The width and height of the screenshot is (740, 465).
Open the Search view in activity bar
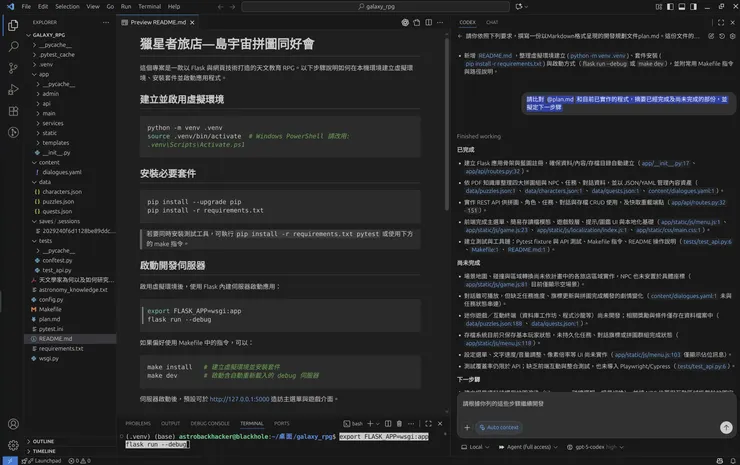pyautogui.click(x=13, y=46)
